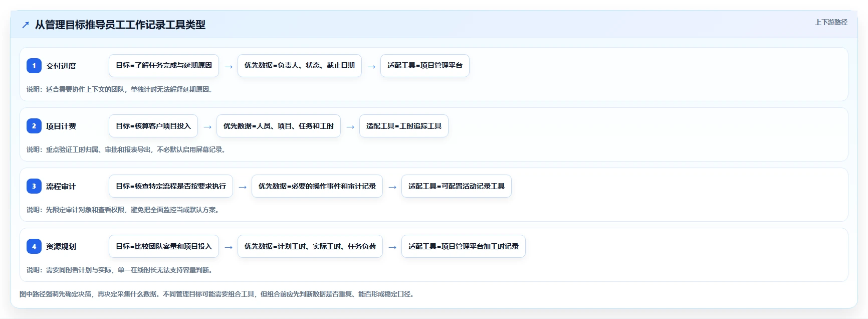This screenshot has width=868, height=319.
Task: Select the 优先数据=必要的操作事件和审计记录 box
Action: (x=317, y=186)
